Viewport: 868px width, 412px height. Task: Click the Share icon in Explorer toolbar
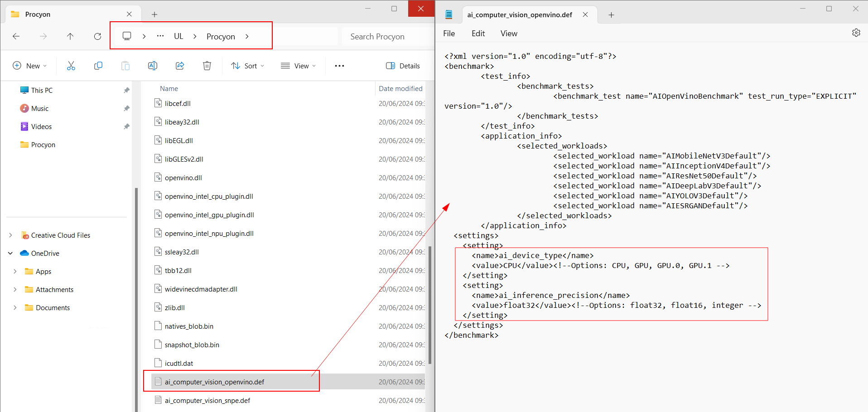tap(180, 66)
